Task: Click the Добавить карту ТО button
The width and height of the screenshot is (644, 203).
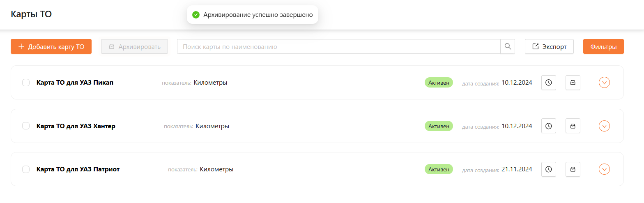Action: 51,46
